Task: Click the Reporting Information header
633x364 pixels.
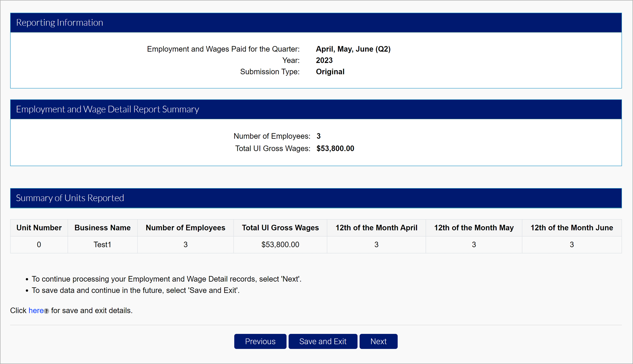Action: point(60,23)
